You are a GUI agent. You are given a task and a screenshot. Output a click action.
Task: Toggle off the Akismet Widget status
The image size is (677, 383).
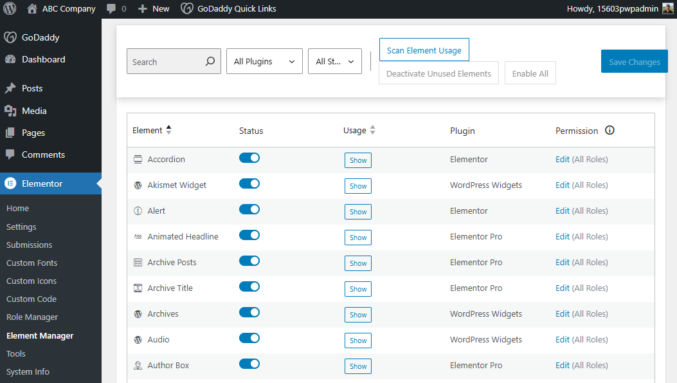(x=250, y=184)
